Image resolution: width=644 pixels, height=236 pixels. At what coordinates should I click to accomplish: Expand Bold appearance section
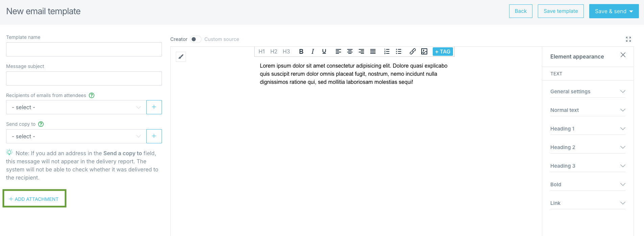click(588, 185)
